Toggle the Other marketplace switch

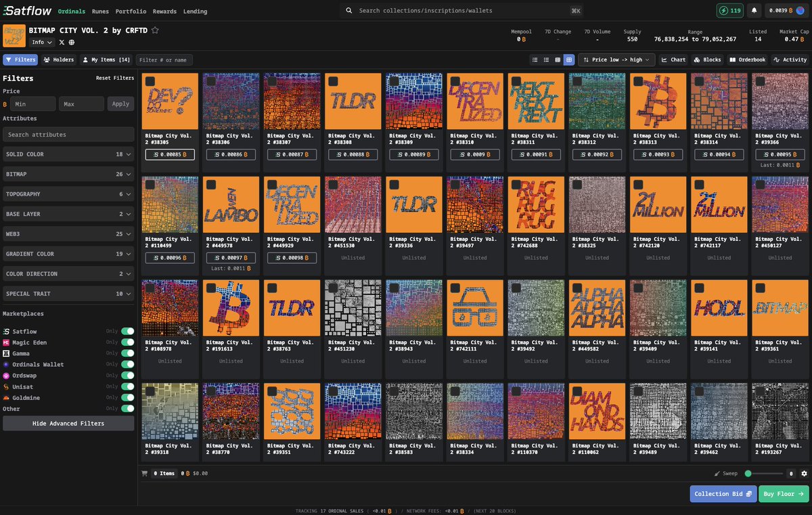click(x=127, y=409)
